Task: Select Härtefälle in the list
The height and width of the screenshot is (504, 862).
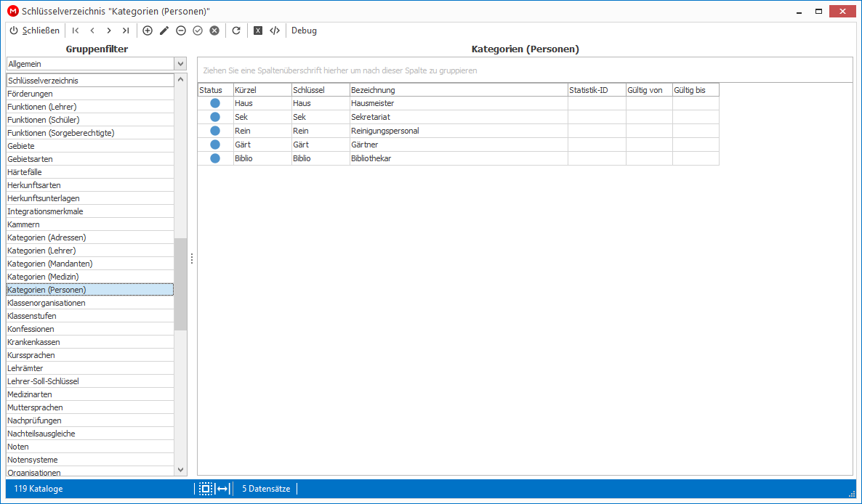Action: pyautogui.click(x=90, y=172)
